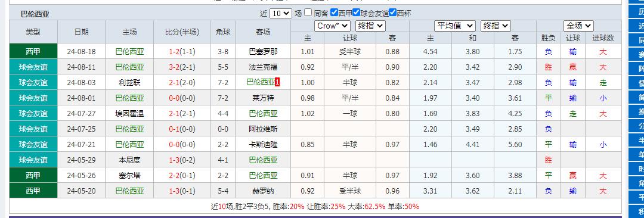Select the 西甲 type cell for 24-08-18

[x=33, y=52]
